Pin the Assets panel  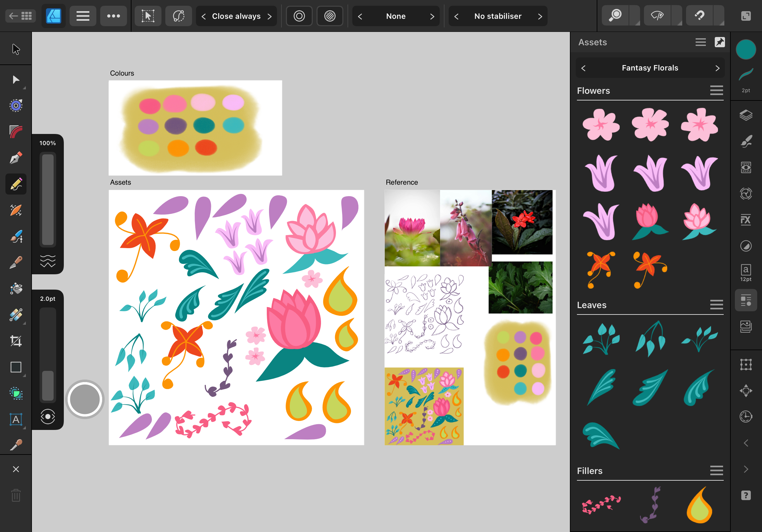pos(720,42)
